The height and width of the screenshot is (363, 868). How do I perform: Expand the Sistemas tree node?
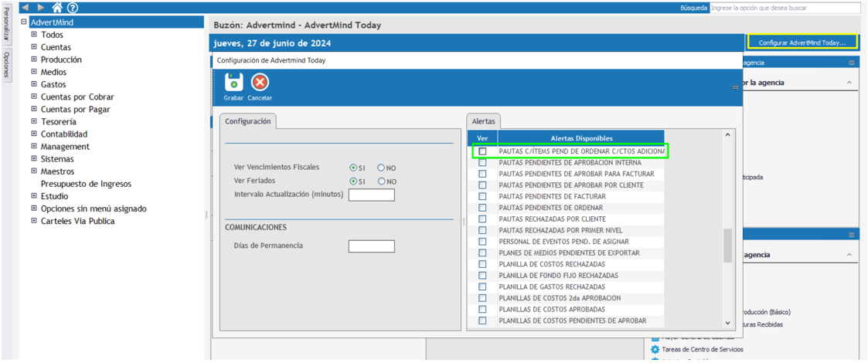(34, 159)
